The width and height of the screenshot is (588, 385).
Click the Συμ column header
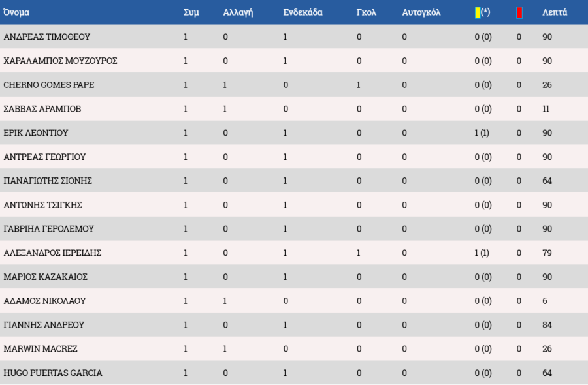[x=191, y=12]
